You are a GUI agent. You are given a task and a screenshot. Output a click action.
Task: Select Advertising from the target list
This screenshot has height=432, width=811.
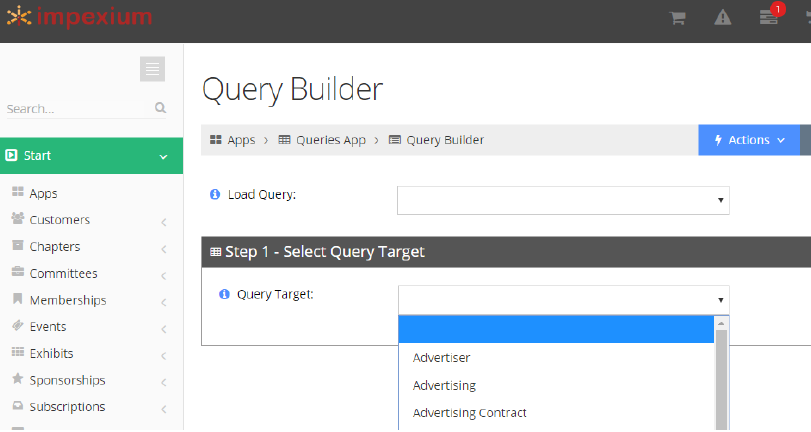[556, 385]
